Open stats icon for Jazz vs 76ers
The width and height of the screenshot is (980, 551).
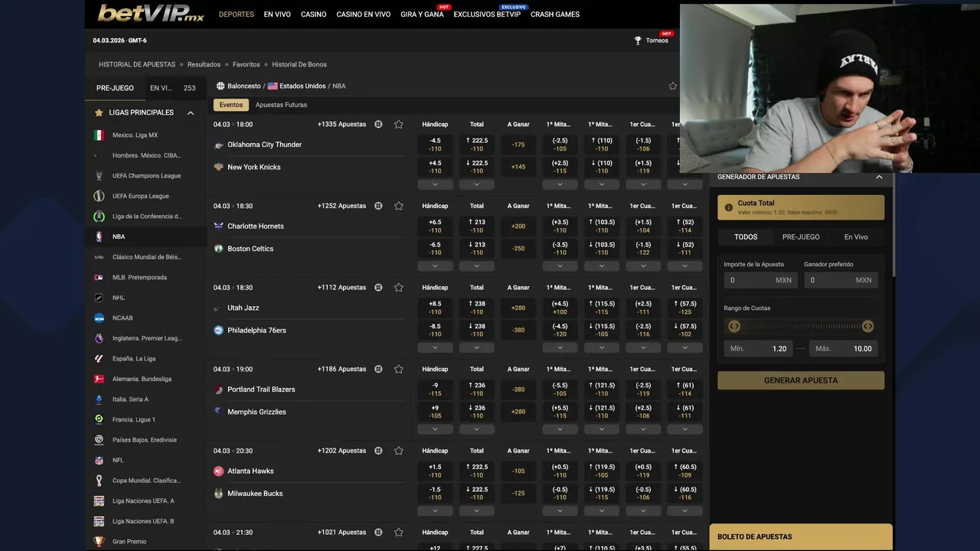(378, 288)
